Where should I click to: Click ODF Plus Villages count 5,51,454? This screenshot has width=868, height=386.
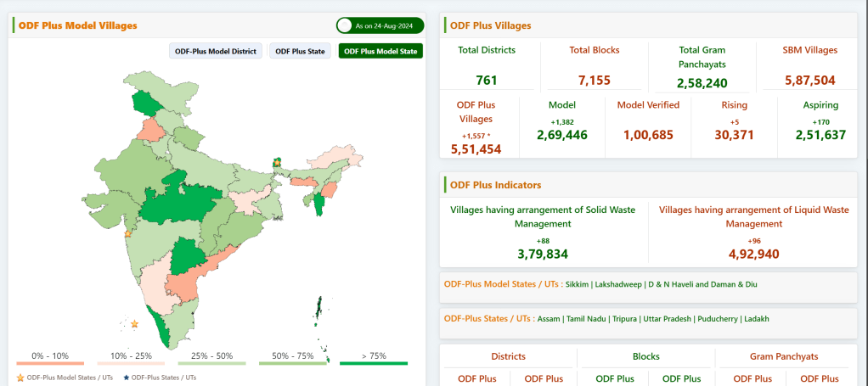pyautogui.click(x=476, y=148)
